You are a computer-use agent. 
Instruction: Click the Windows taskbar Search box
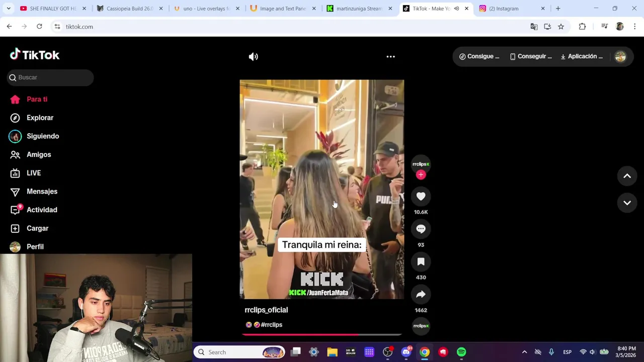coord(240,352)
